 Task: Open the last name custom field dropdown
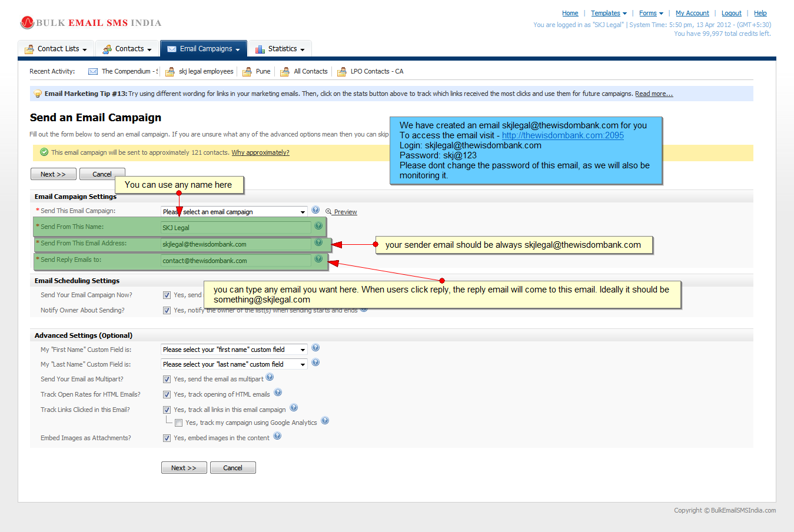(234, 364)
